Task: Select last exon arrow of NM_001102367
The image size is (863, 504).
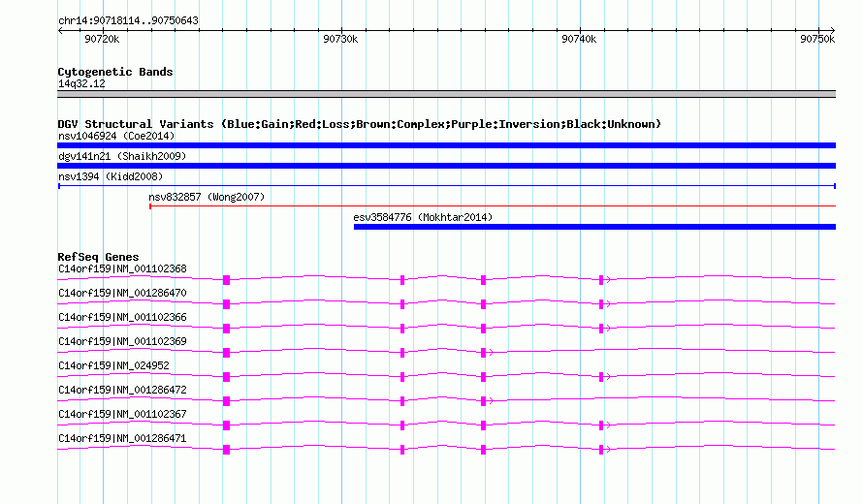Action: (x=603, y=425)
